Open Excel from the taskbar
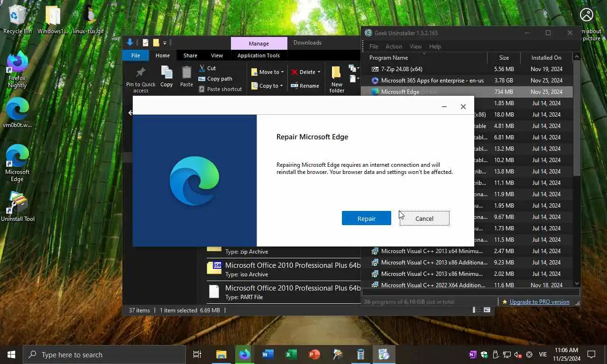Image resolution: width=607 pixels, height=364 pixels. point(291,354)
